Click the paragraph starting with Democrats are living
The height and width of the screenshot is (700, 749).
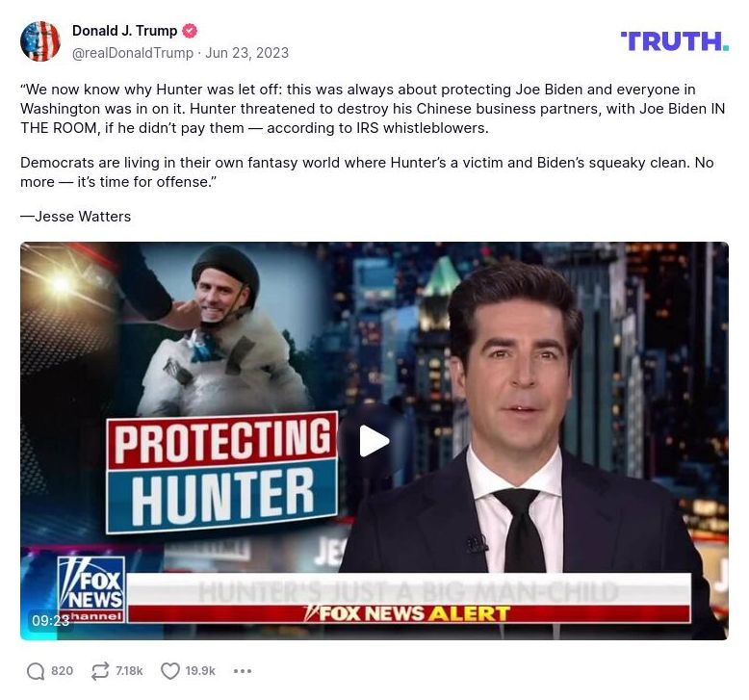coord(367,172)
